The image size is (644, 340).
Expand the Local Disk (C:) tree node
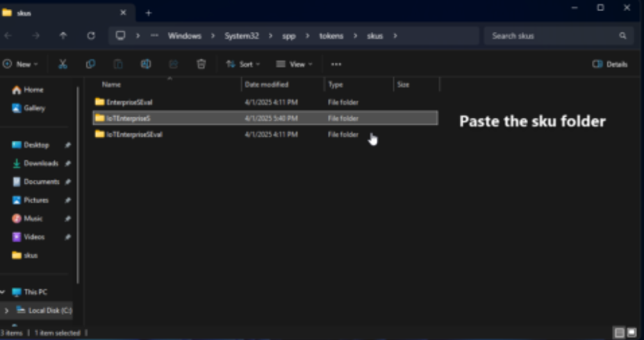(x=6, y=310)
